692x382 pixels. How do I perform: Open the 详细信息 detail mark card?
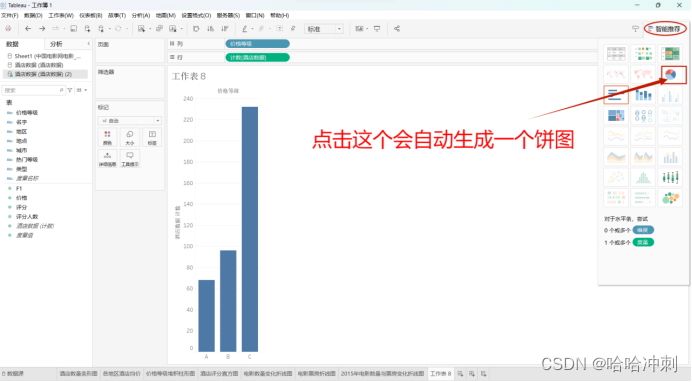click(107, 159)
